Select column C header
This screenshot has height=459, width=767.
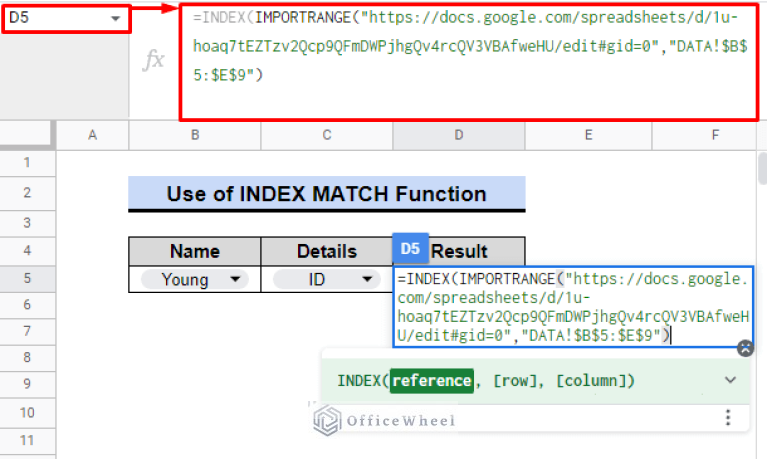pyautogui.click(x=327, y=136)
